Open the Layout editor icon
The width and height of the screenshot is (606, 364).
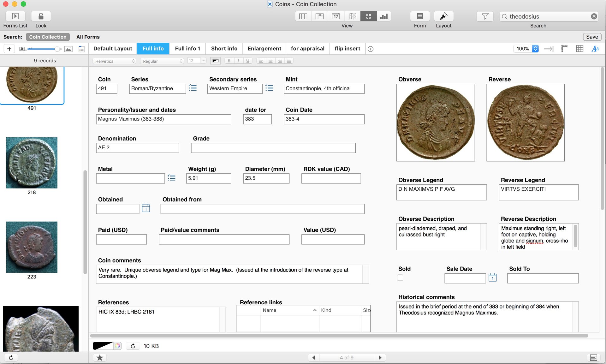point(443,16)
